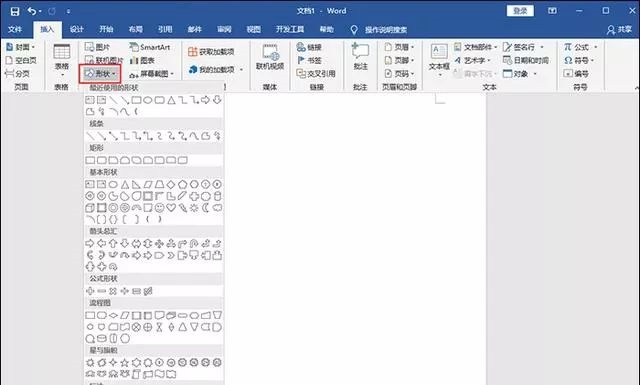This screenshot has width=640, height=385.
Task: Open the 页码 page number dropdown
Action: coord(399,74)
